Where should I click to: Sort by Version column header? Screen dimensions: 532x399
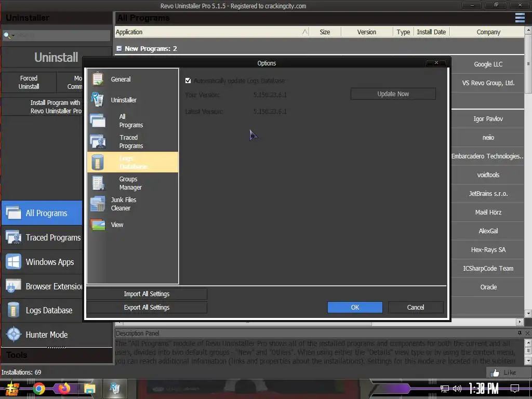coord(366,32)
